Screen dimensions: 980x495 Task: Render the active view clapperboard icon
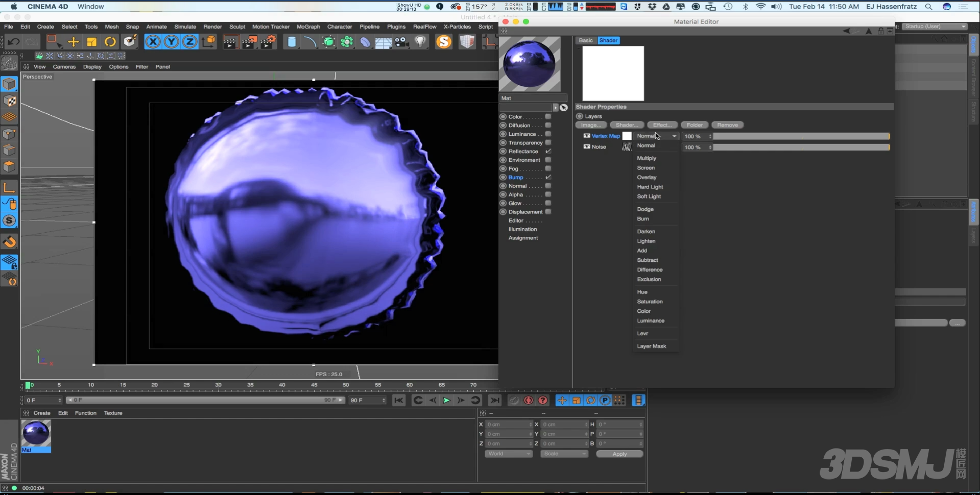[230, 42]
